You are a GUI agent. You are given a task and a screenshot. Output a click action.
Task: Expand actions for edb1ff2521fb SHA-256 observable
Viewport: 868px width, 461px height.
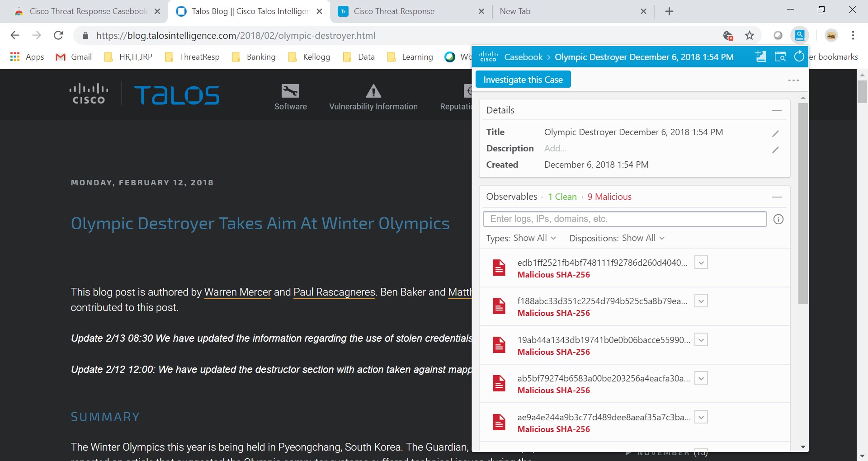[x=701, y=263]
